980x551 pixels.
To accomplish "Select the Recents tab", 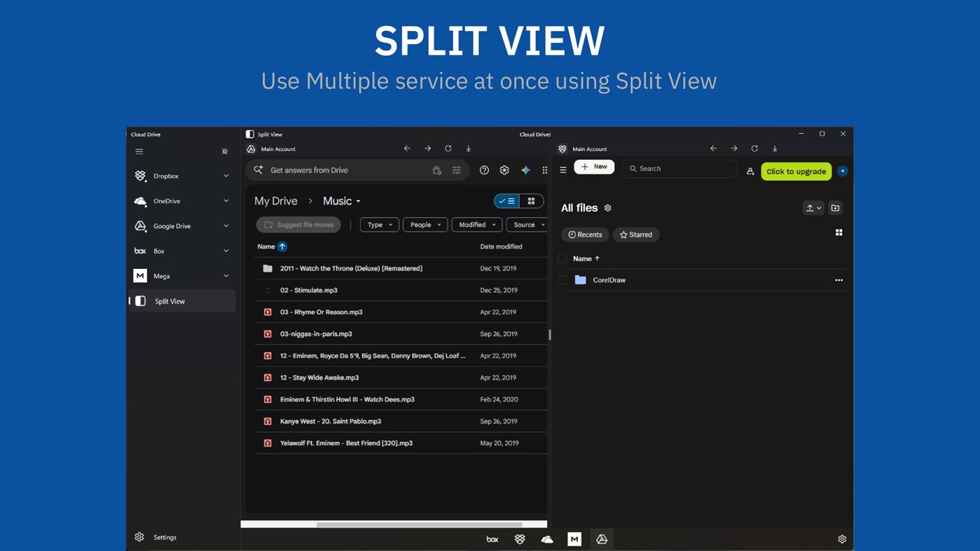I will coord(585,235).
